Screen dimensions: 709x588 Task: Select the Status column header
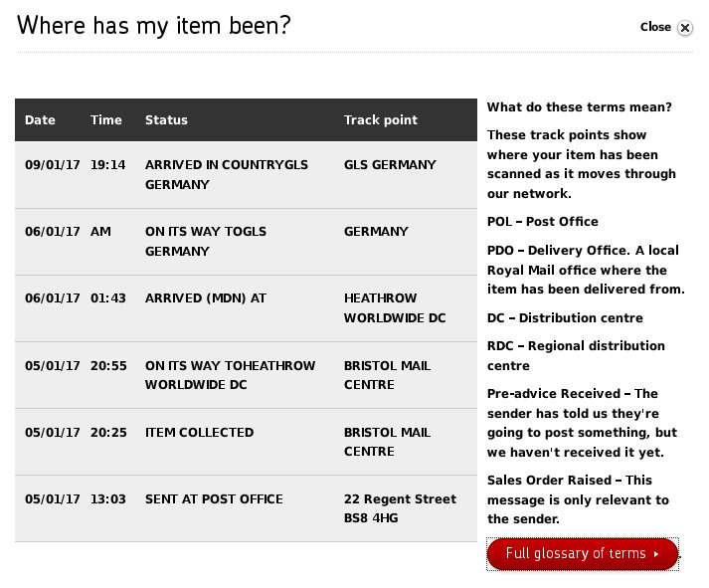click(x=166, y=119)
